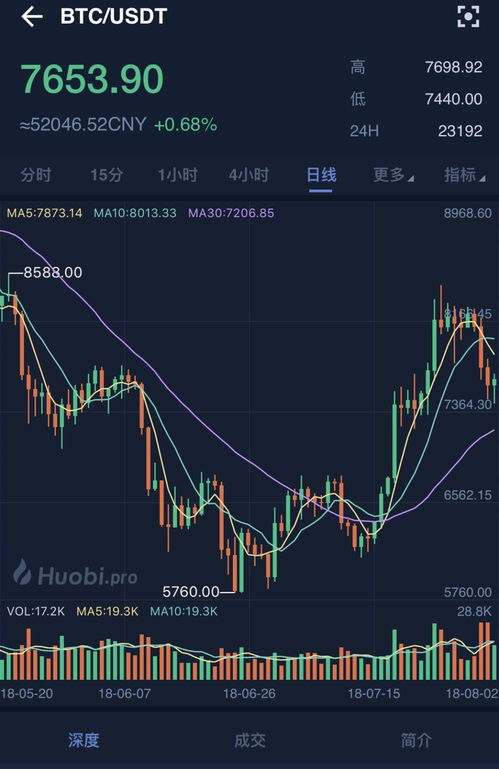Choose the 4小时 chart interval
Viewport: 499px width, 769px height.
pos(249,175)
